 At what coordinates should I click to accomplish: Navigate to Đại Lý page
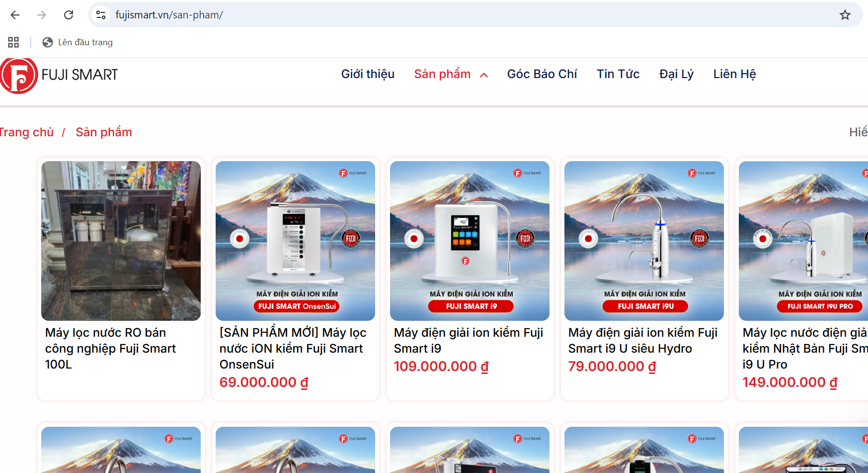point(676,74)
